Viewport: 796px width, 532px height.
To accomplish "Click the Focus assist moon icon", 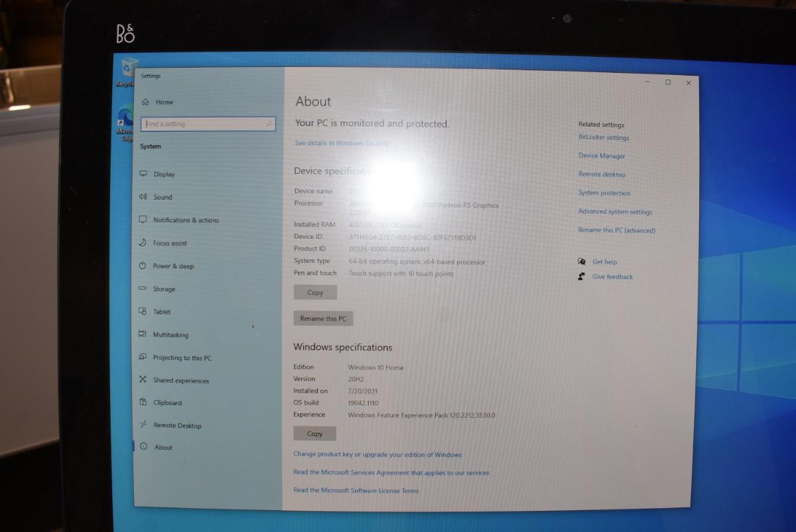I will (143, 243).
